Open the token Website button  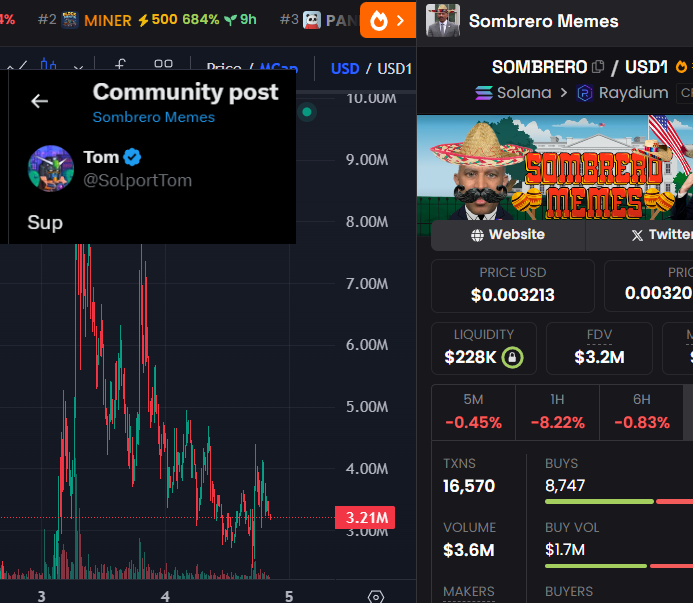point(508,235)
